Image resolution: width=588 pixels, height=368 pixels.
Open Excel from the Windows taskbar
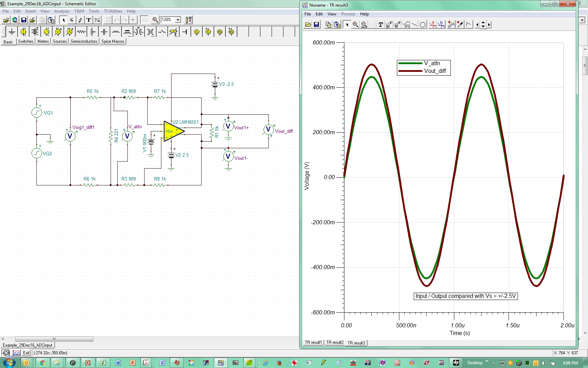tap(103, 363)
